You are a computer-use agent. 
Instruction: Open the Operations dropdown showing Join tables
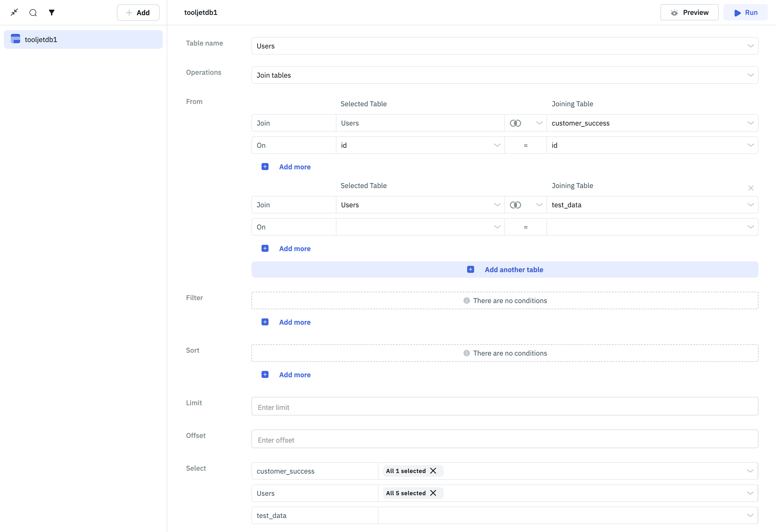pos(504,75)
